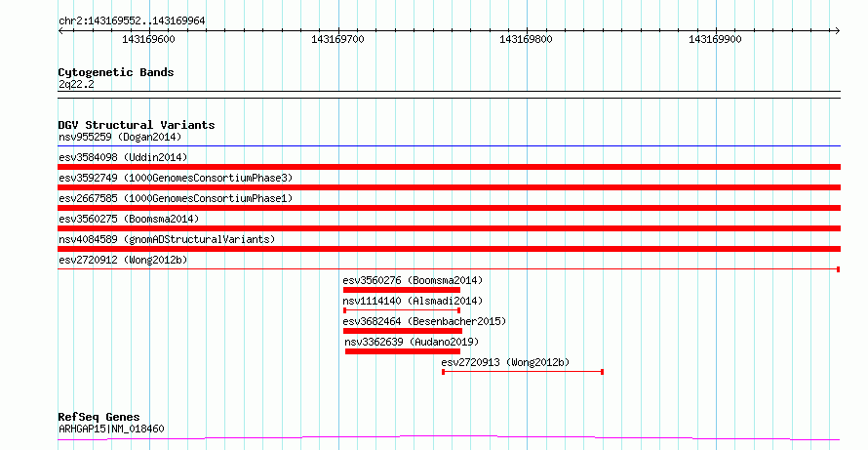Click the magenta ARHGAP15 gene track line
868x450 pixels.
pyautogui.click(x=449, y=438)
